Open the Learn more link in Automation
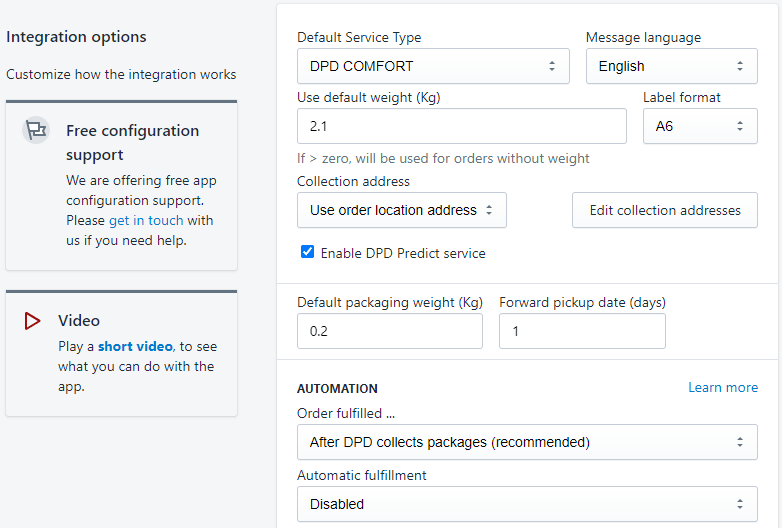The height and width of the screenshot is (528, 782). coord(723,387)
